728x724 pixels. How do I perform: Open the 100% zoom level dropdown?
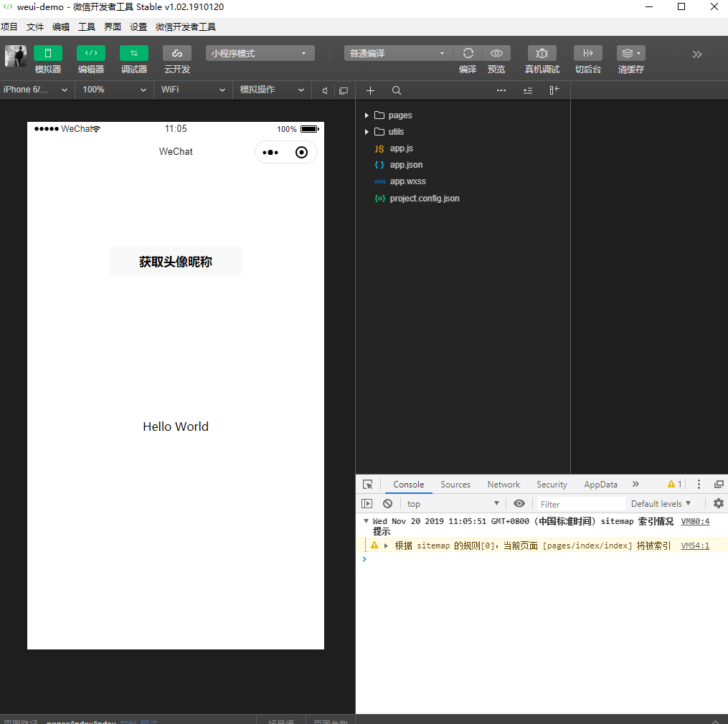click(114, 90)
